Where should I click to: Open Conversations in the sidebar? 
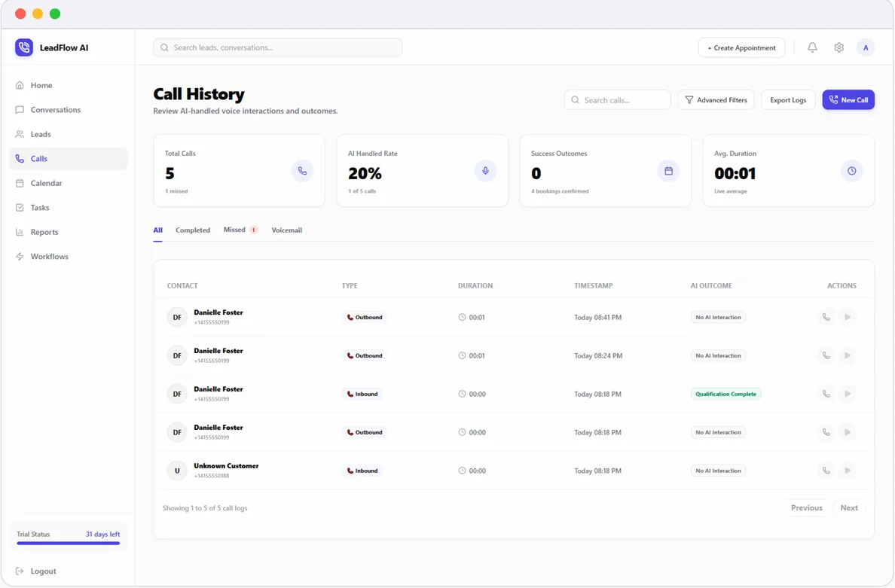[69, 109]
